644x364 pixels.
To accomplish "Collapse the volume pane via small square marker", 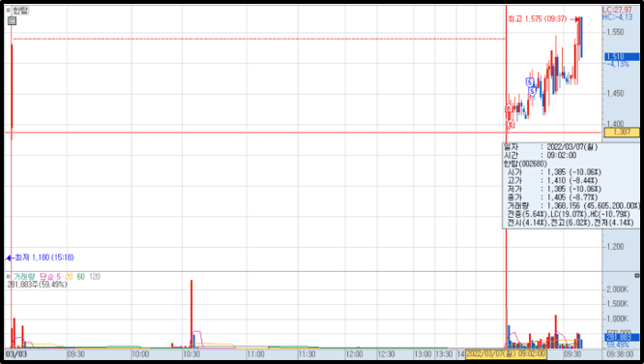I will coord(8,277).
